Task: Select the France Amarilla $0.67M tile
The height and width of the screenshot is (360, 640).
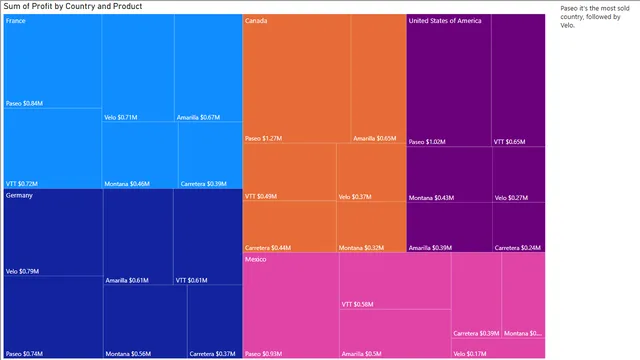Action: coord(209,68)
